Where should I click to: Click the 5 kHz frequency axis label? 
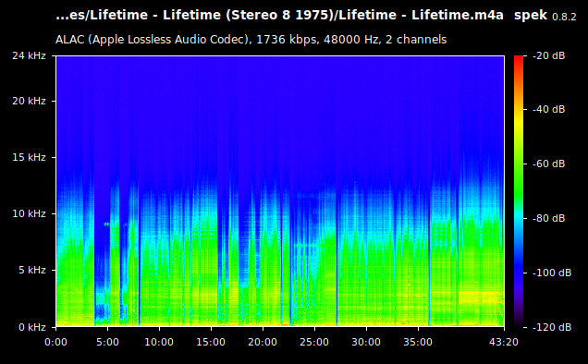coord(31,270)
